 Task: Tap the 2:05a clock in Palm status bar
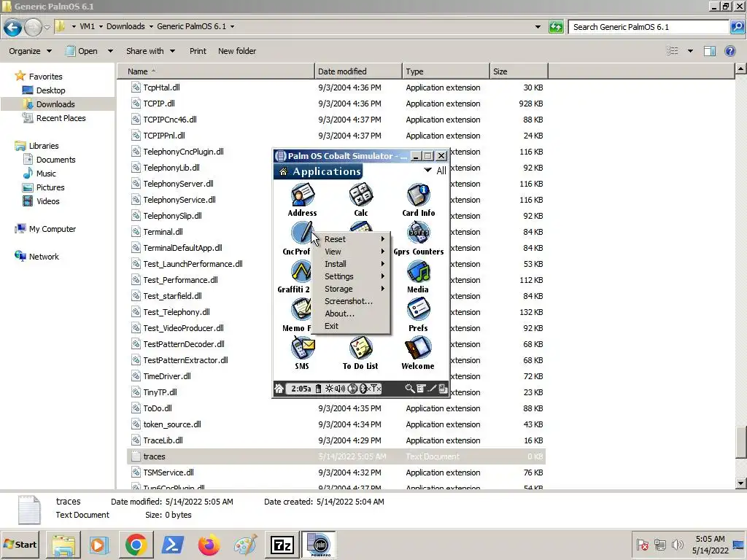(301, 389)
